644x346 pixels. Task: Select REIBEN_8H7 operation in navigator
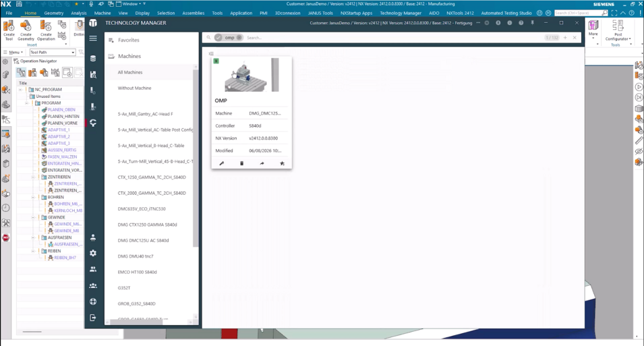(x=65, y=258)
